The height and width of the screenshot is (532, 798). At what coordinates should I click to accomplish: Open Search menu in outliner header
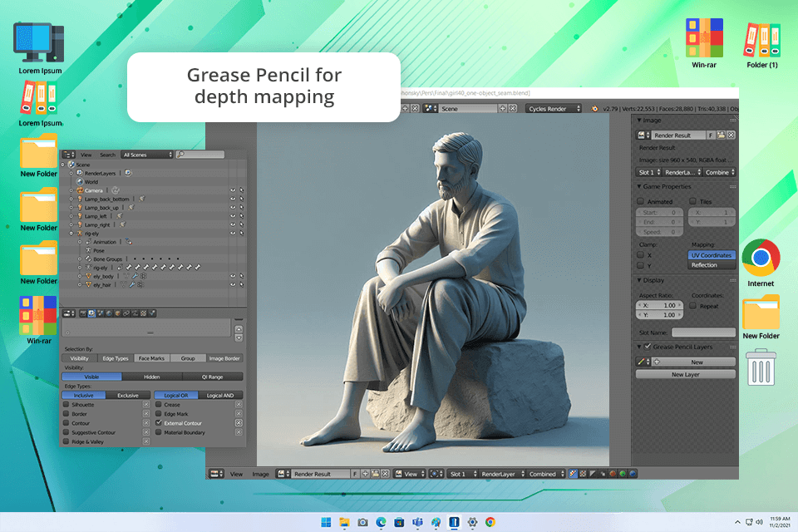107,155
